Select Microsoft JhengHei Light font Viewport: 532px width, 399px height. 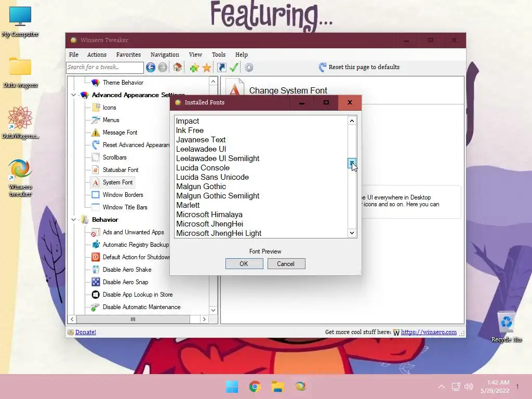pos(219,233)
